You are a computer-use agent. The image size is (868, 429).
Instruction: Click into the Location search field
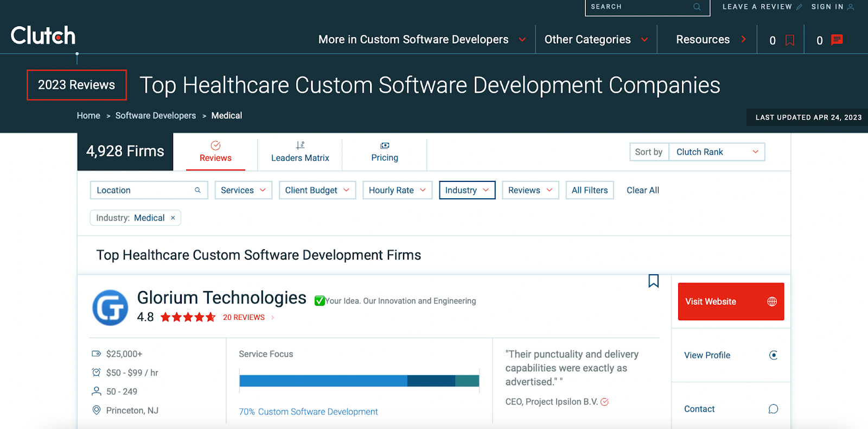click(144, 190)
